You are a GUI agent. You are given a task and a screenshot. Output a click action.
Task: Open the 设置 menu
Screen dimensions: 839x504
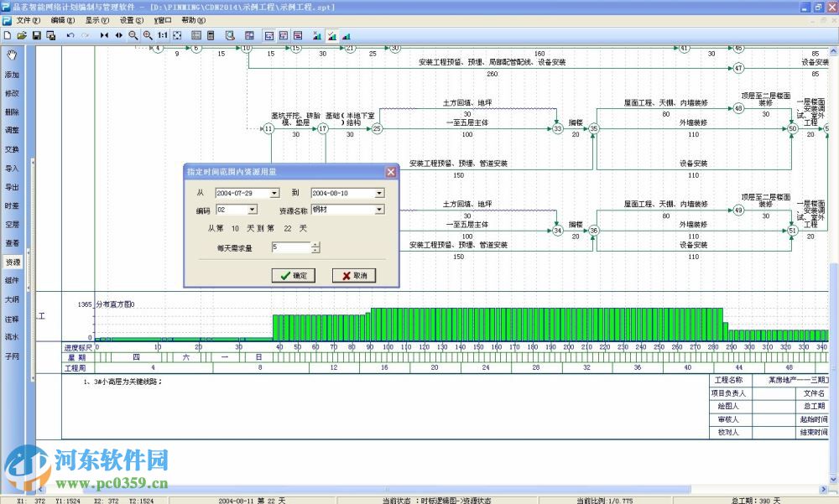tap(131, 19)
